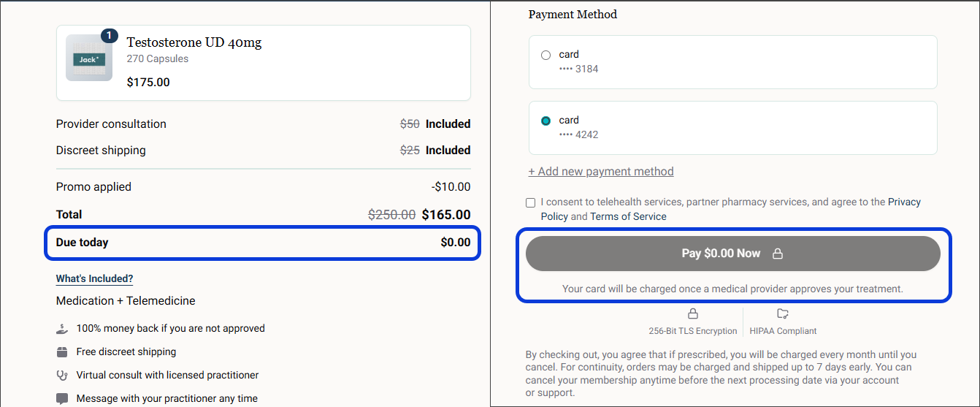Screen dimensions: 980x407
Task: Click the Pay $0.00 Now button
Action: (x=733, y=254)
